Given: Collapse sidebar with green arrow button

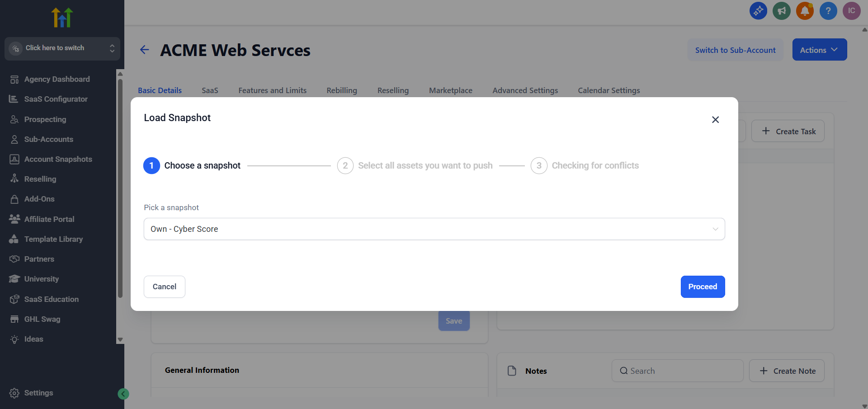Looking at the screenshot, I should pyautogui.click(x=123, y=394).
